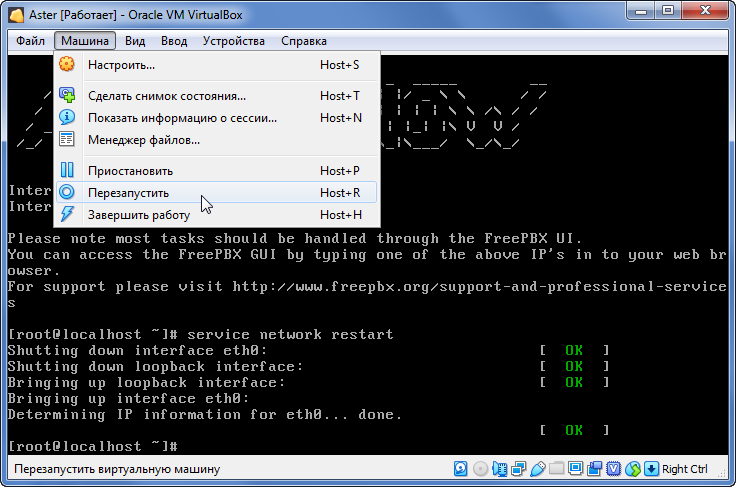736x487 pixels.
Task: Click the lightning bolt shutdown icon
Action: 67,214
